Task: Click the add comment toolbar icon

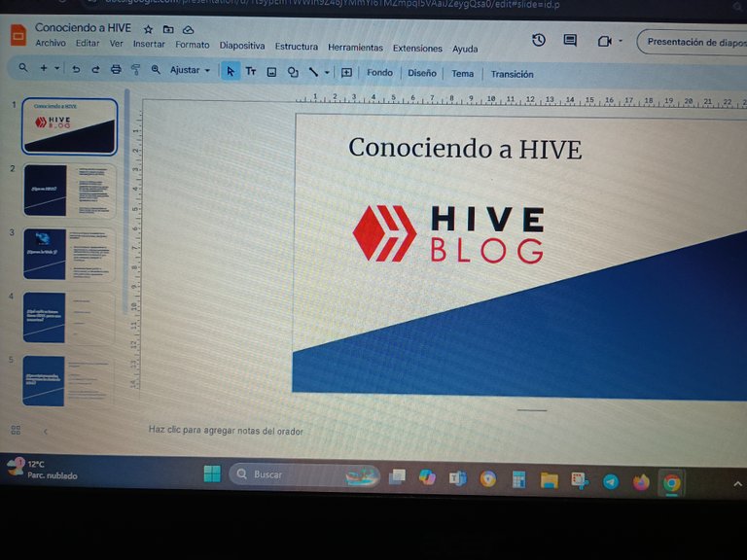Action: tap(347, 73)
